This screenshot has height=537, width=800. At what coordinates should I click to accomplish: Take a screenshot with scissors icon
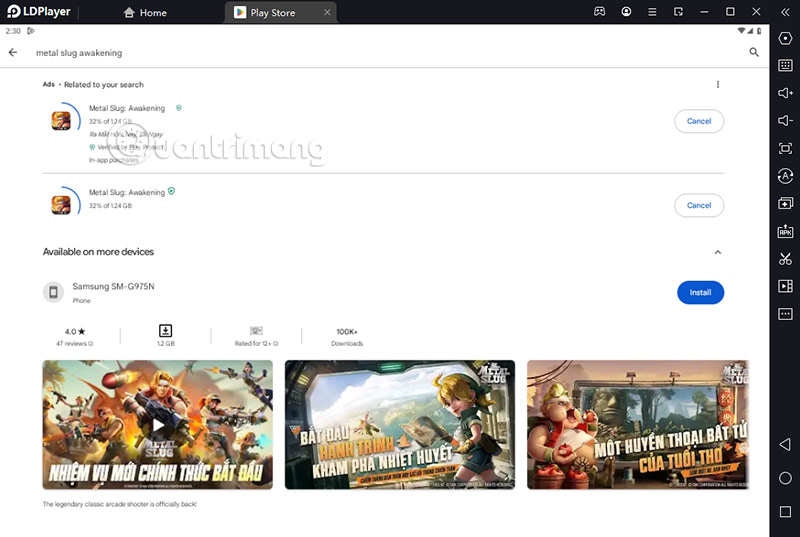click(x=785, y=259)
